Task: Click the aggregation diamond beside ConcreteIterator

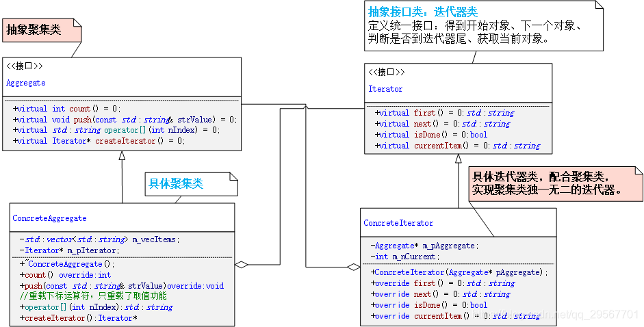Action: click(353, 267)
